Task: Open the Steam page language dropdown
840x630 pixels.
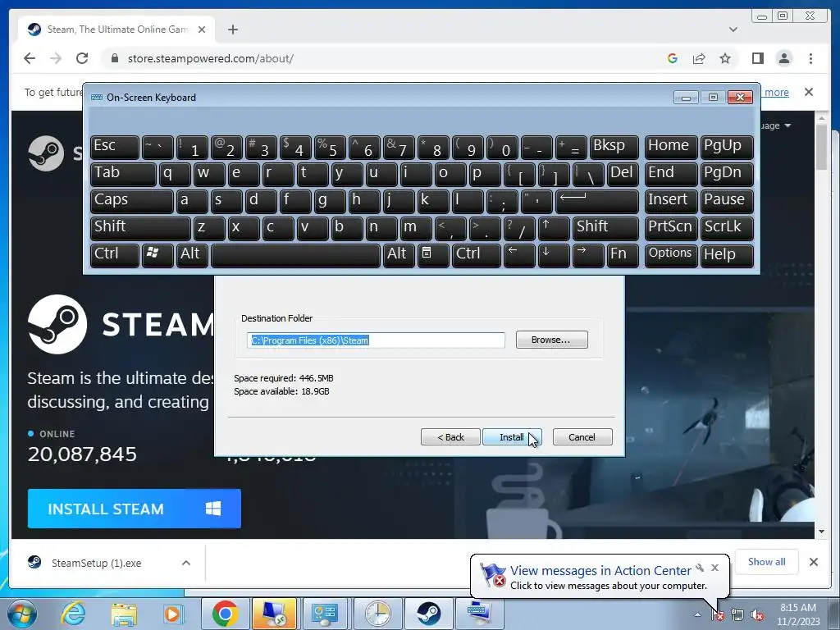Action: 776,126
